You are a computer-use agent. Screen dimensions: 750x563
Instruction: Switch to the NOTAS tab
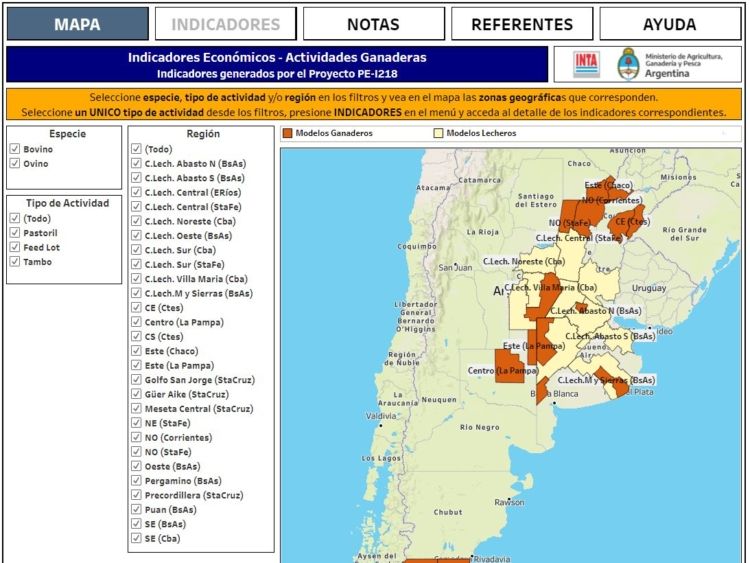[373, 24]
